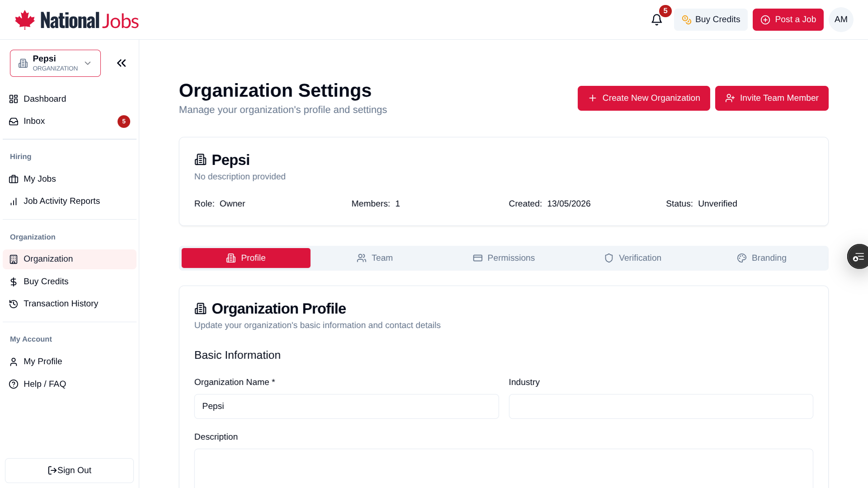Open Inbox from the sidebar
This screenshot has width=868, height=488.
pos(70,121)
